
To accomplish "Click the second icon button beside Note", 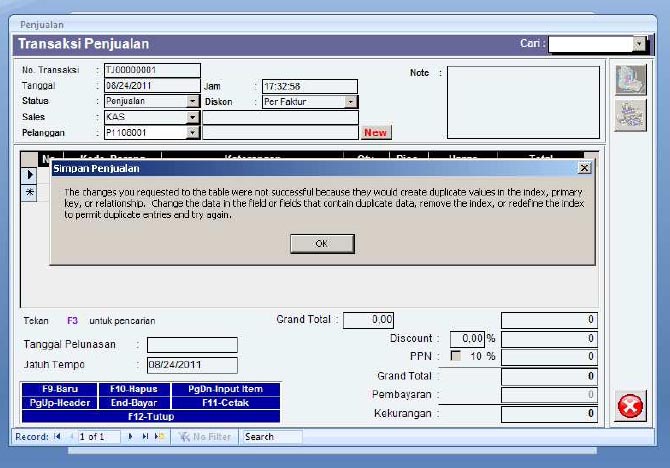I will pos(628,116).
